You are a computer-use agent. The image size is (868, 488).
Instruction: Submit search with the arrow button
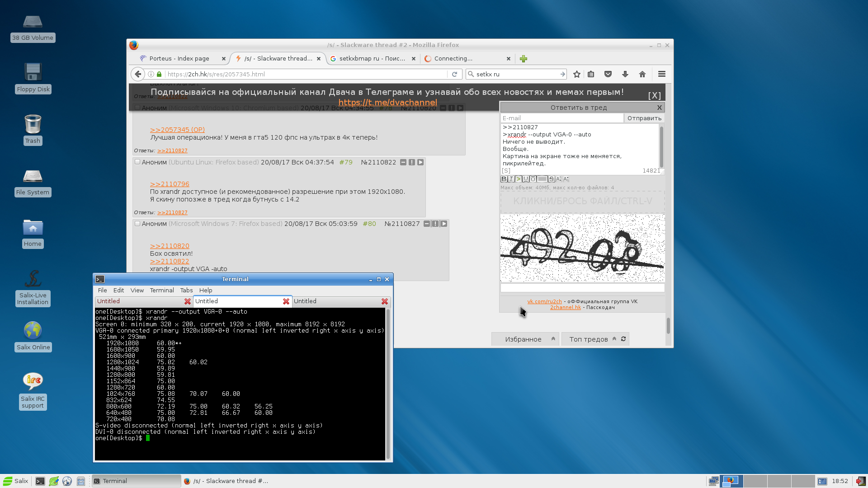pos(562,74)
